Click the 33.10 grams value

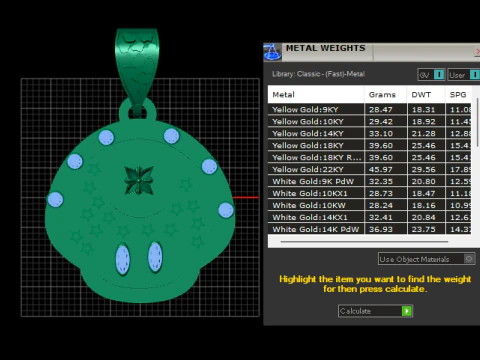tap(381, 134)
